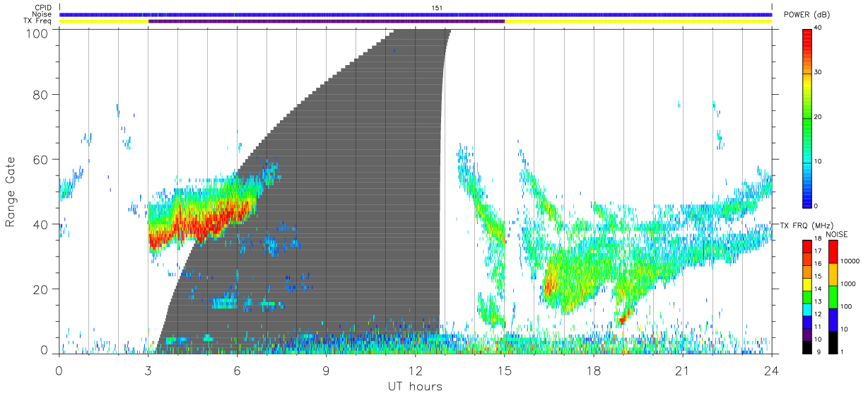The width and height of the screenshot is (868, 401).
Task: Click the CPID value "151"
Action: click(437, 8)
